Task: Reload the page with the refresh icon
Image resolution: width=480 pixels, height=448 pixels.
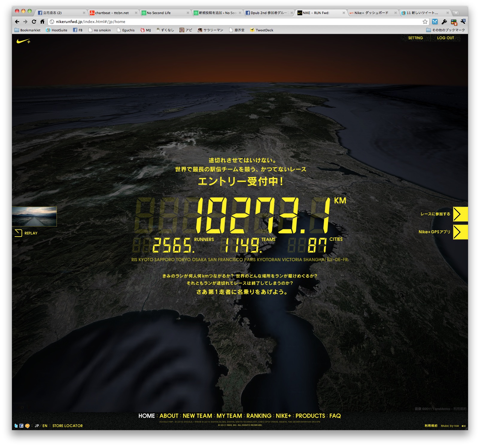Action: click(34, 22)
